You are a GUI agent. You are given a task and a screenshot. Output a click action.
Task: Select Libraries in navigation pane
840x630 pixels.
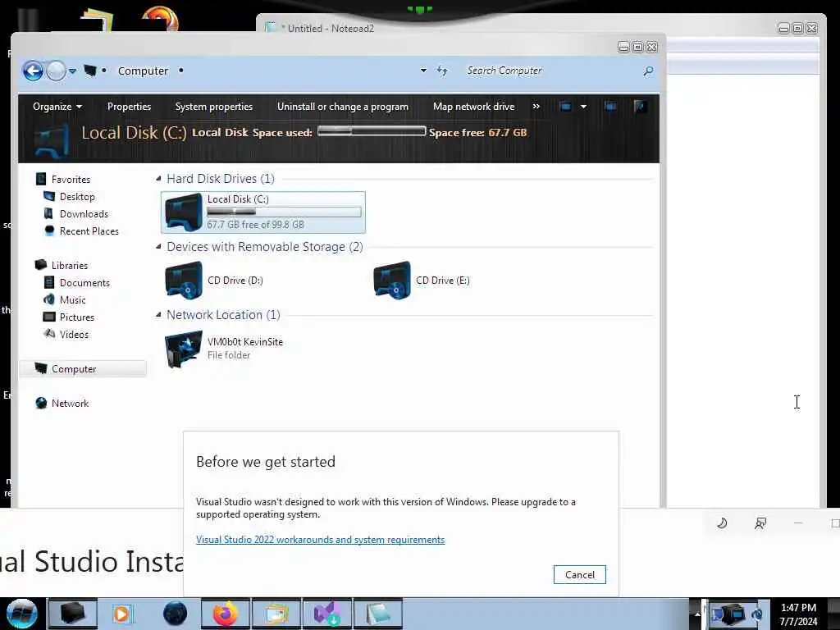coord(69,265)
